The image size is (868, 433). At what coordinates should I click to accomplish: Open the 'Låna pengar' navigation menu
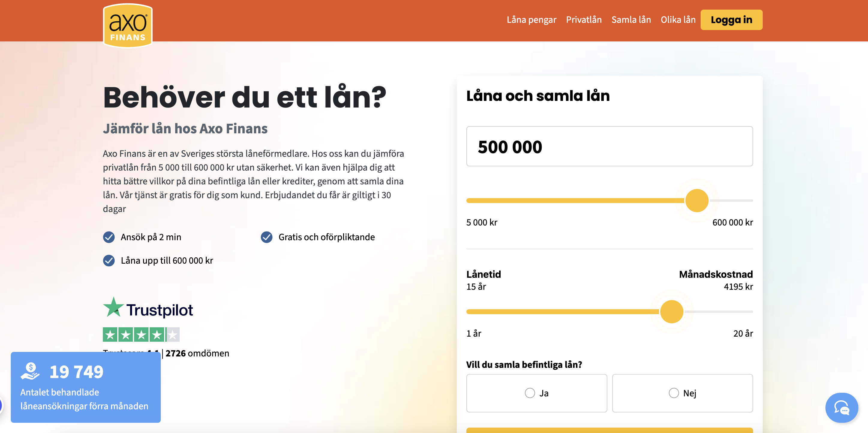[x=532, y=20]
